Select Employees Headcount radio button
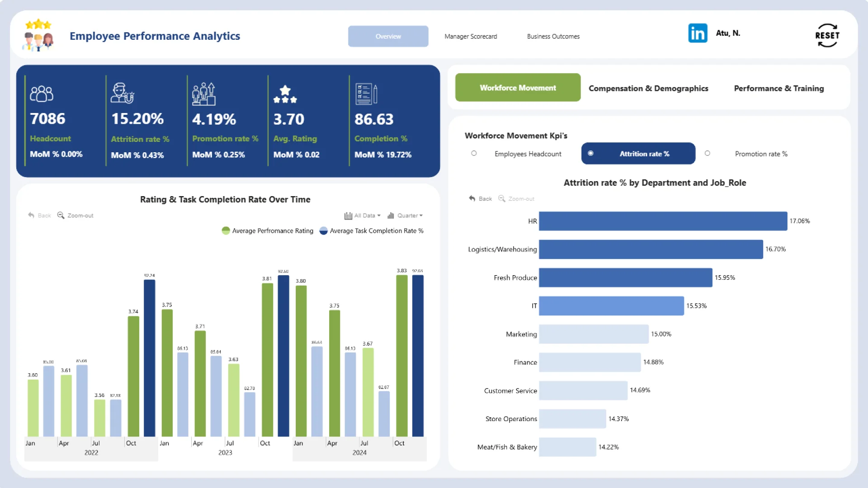 (474, 154)
